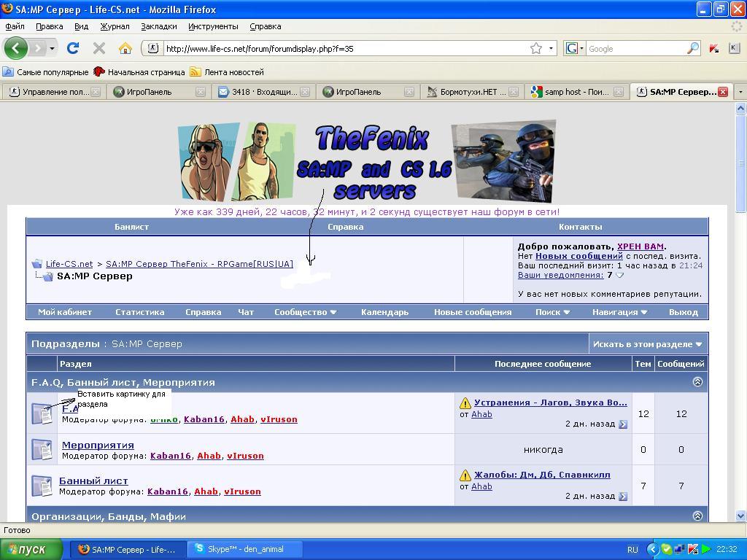Switch to Skype den_animal taskbar window

point(245,550)
